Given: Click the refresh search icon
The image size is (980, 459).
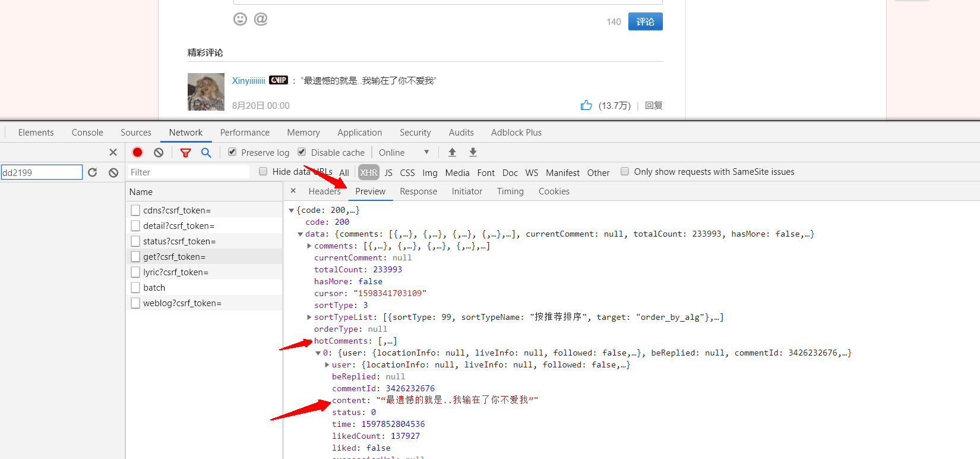Looking at the screenshot, I should pyautogui.click(x=92, y=172).
